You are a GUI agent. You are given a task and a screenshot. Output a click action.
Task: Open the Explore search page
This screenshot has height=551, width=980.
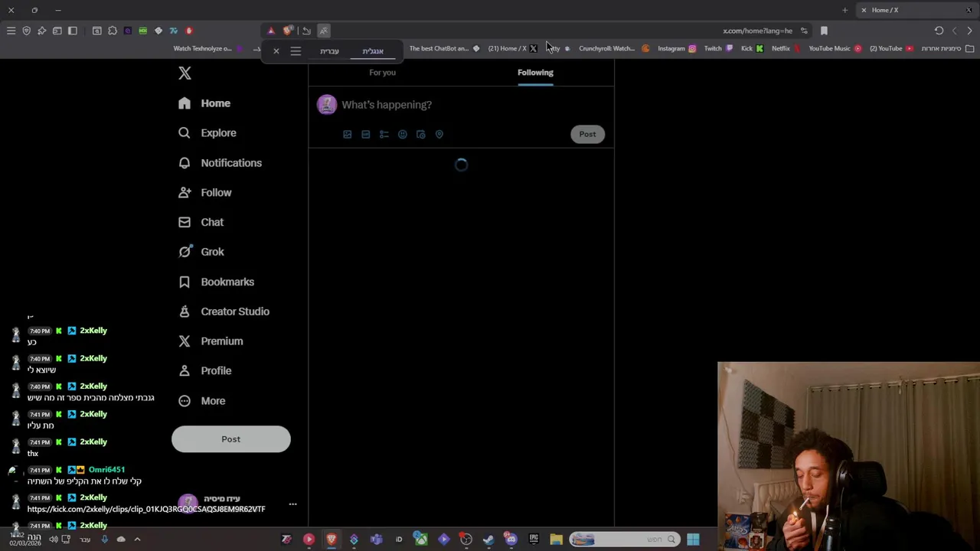pyautogui.click(x=207, y=133)
